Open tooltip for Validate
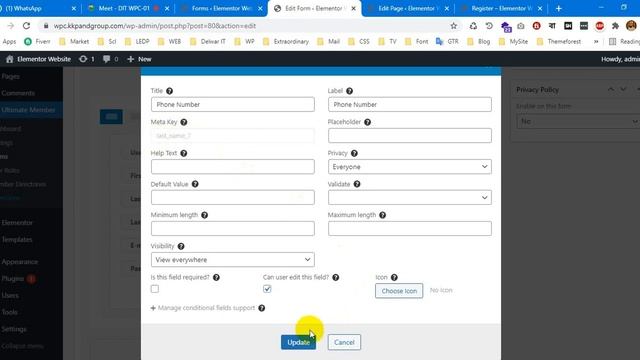 357,184
